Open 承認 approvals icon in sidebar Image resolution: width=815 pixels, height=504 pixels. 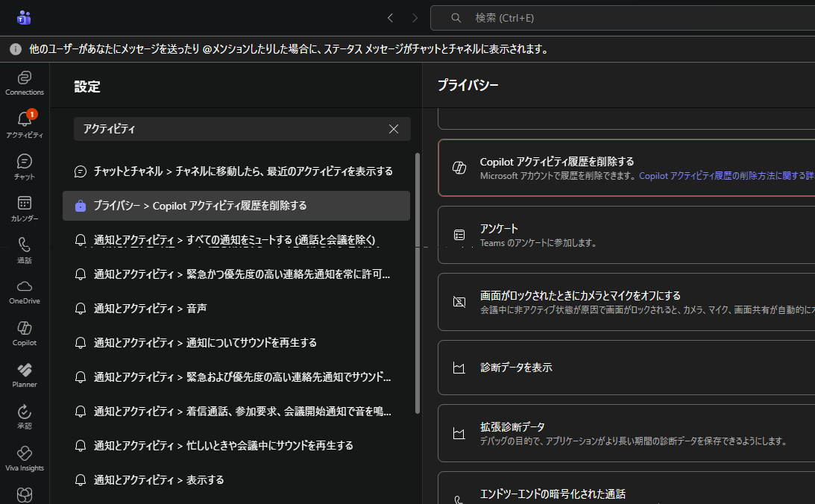[x=25, y=416]
